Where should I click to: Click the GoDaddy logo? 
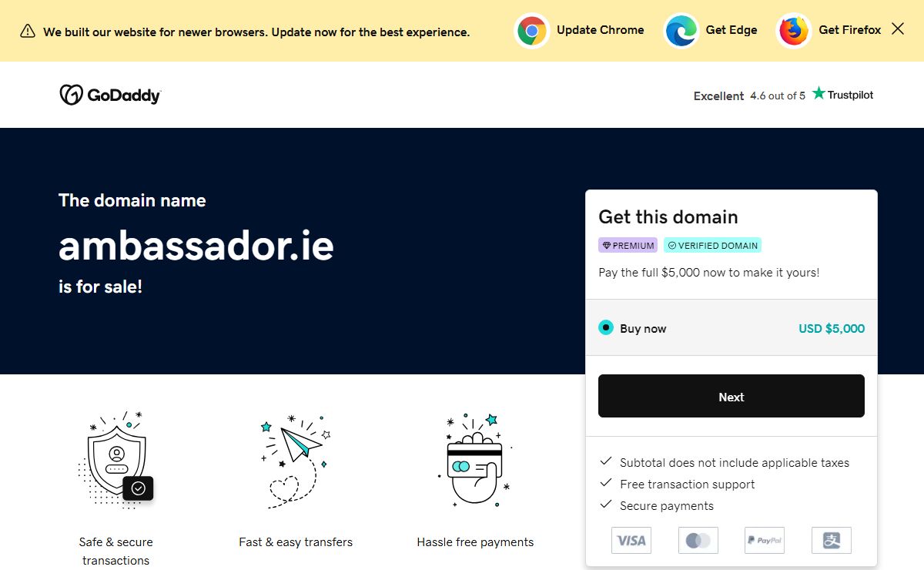[x=110, y=95]
